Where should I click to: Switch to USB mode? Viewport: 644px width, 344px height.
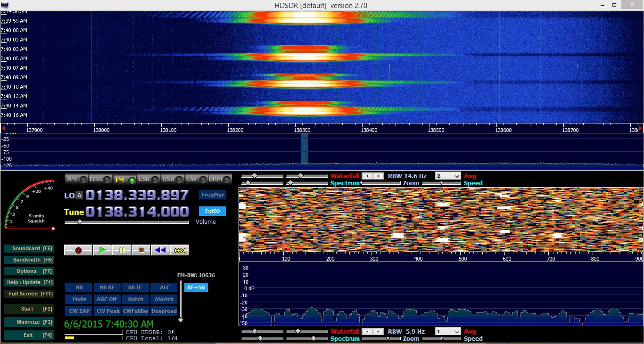(173, 179)
